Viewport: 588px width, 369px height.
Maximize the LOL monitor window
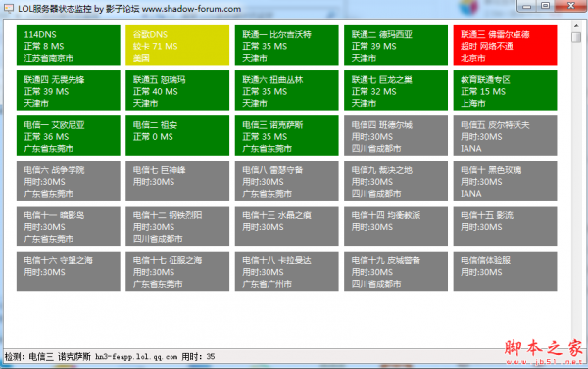(545, 6)
